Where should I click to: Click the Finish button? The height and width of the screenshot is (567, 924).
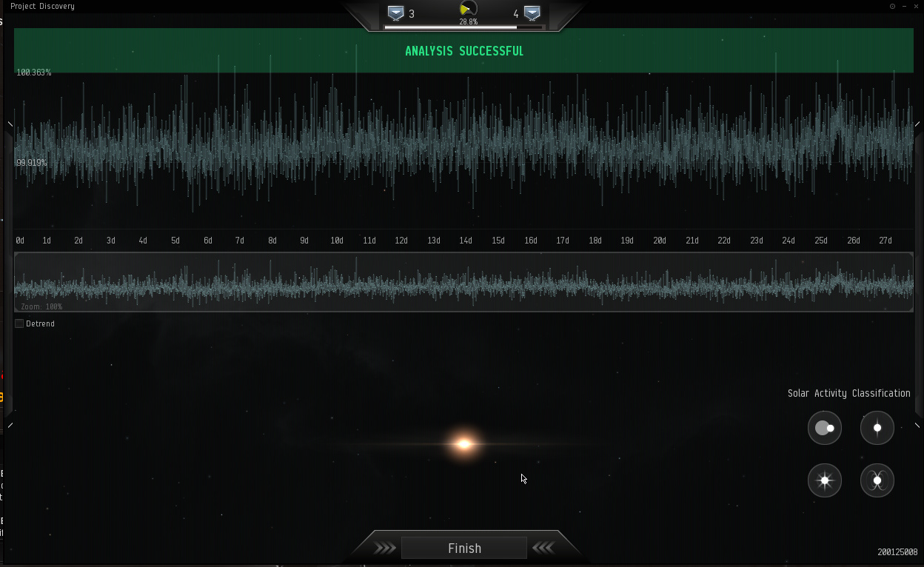[464, 548]
